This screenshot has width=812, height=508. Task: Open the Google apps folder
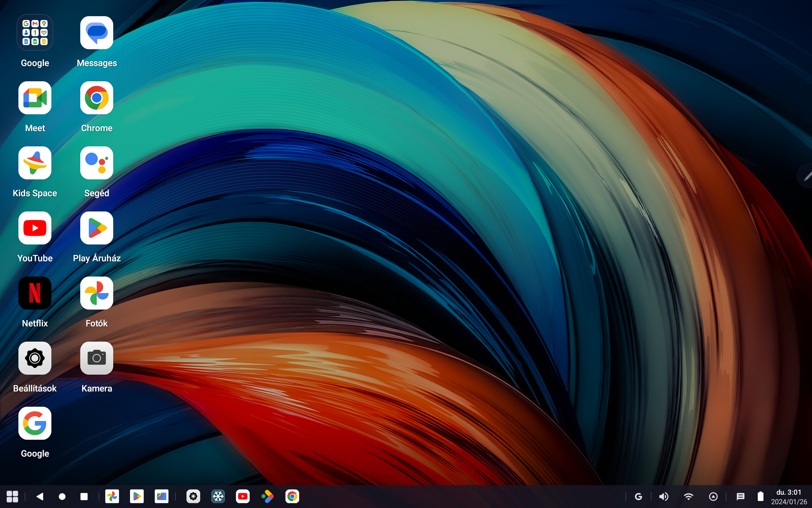(x=35, y=33)
